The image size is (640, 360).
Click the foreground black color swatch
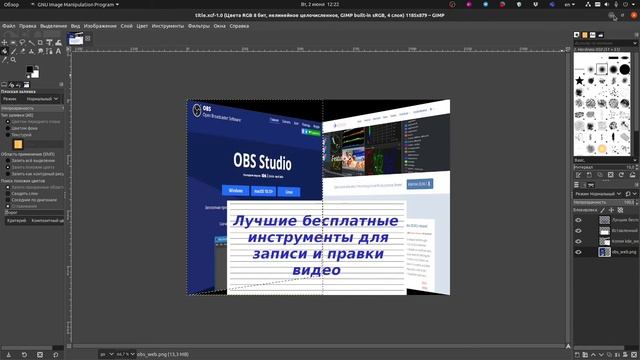(30, 69)
